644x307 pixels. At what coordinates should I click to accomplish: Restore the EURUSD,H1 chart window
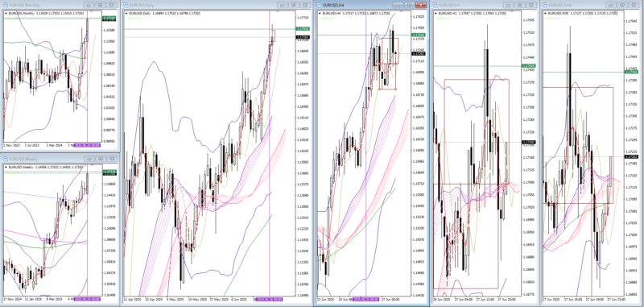pos(519,5)
